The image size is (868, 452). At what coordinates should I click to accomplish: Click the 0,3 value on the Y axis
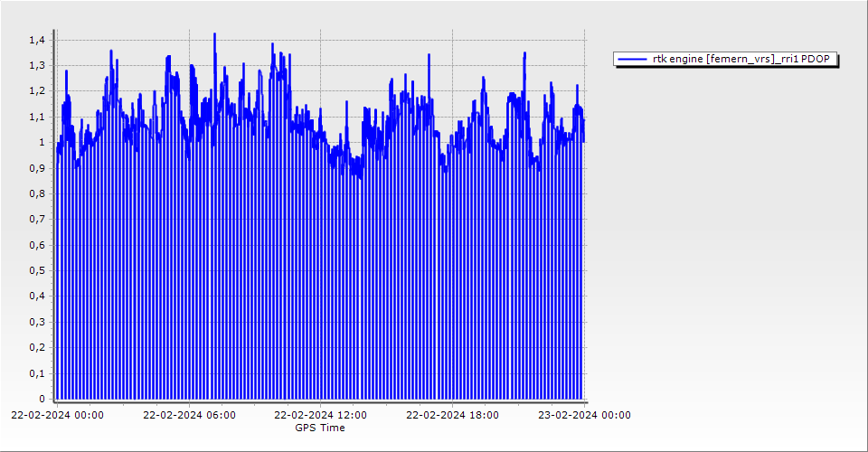click(x=36, y=322)
